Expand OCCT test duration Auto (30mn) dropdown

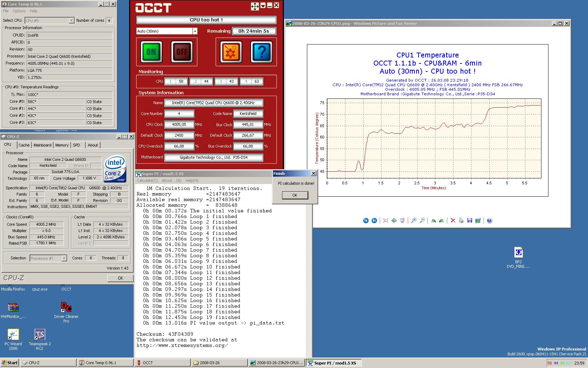[x=195, y=31]
